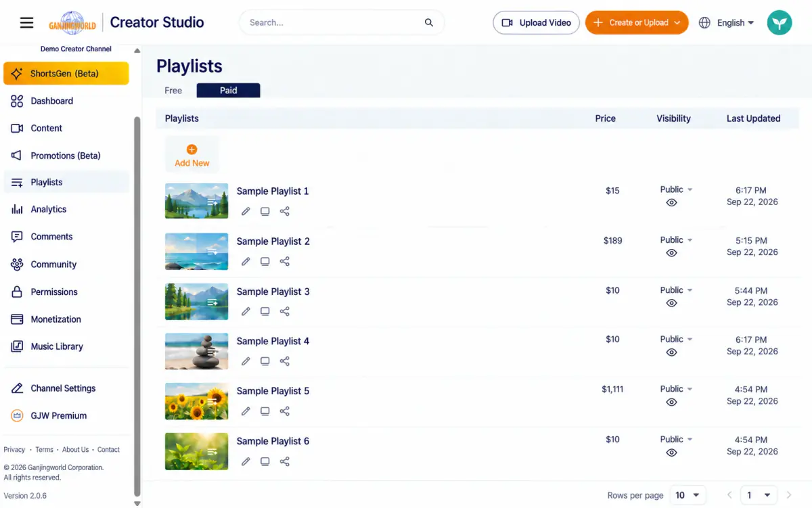Open Content in the sidebar
This screenshot has height=508, width=812.
(x=66, y=128)
